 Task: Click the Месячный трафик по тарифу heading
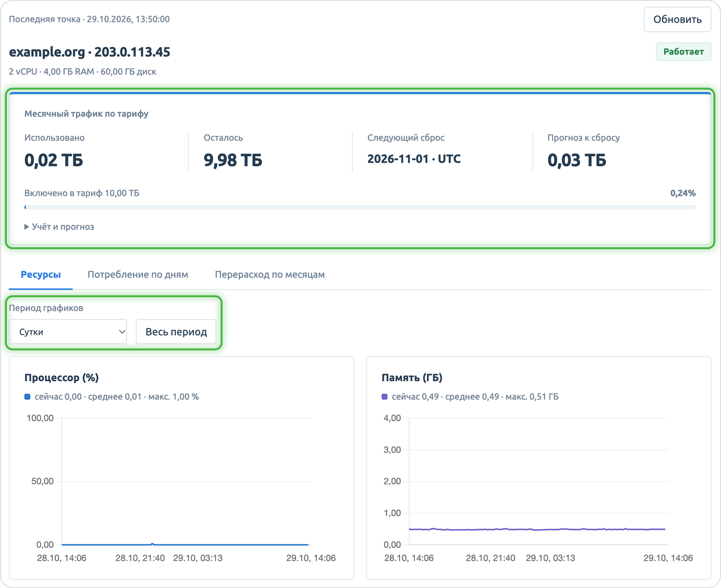[87, 114]
